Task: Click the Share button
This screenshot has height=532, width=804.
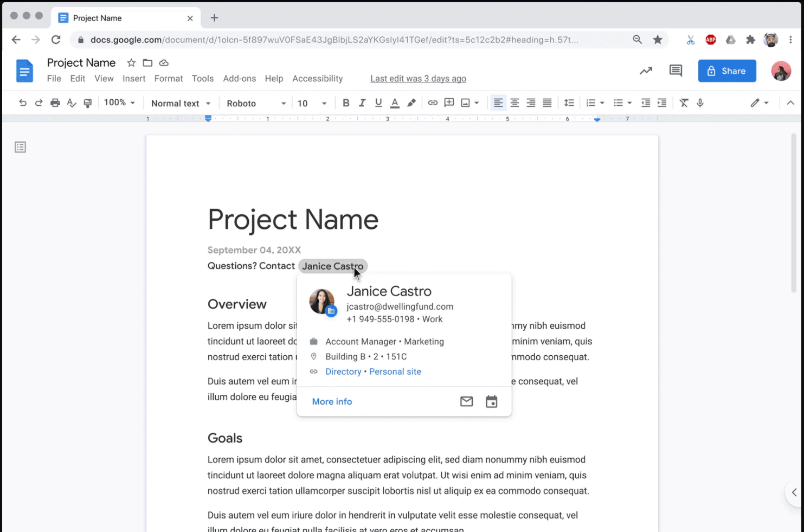Action: tap(727, 71)
